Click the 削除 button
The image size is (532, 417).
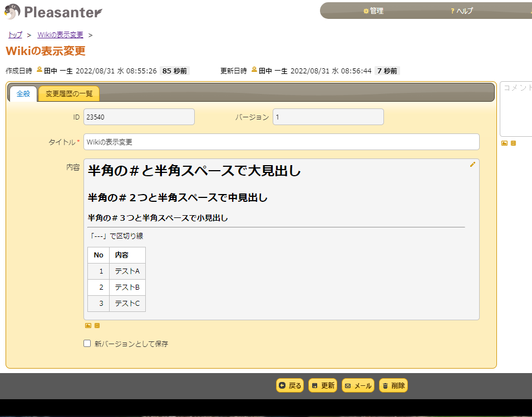393,385
